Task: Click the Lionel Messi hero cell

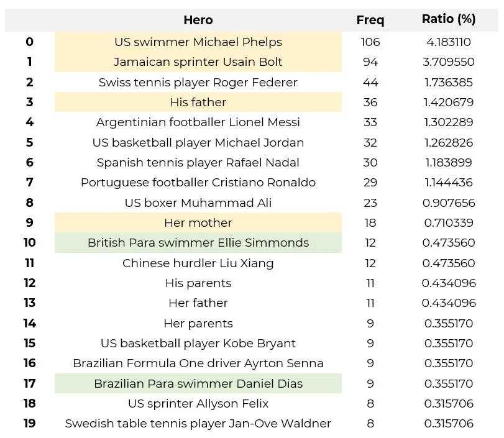Action: (198, 122)
